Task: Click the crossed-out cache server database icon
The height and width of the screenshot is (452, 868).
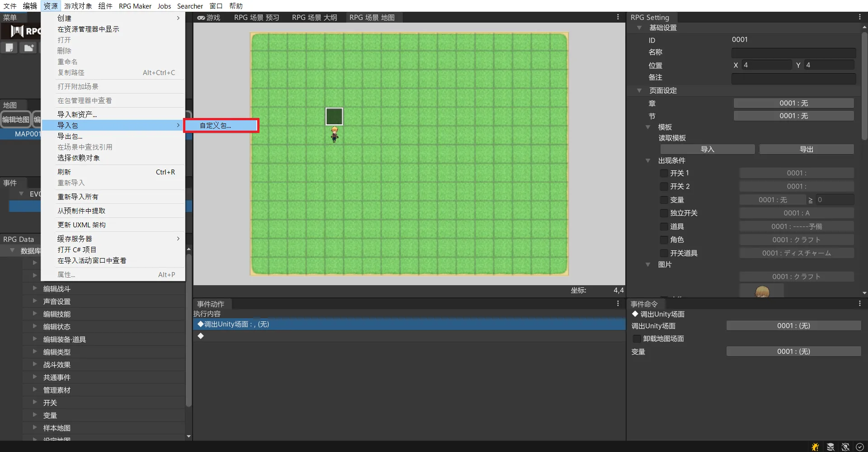Action: tap(830, 447)
